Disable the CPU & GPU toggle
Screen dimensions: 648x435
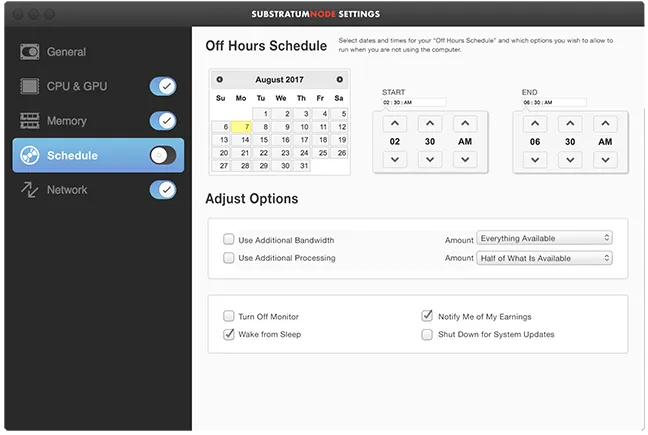[x=163, y=86]
